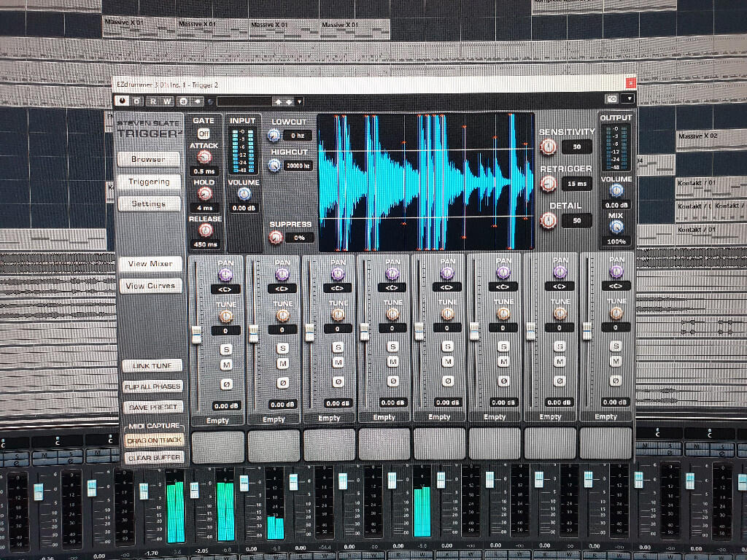This screenshot has width=747, height=560.
Task: Open the Browser tab
Action: coord(149,159)
